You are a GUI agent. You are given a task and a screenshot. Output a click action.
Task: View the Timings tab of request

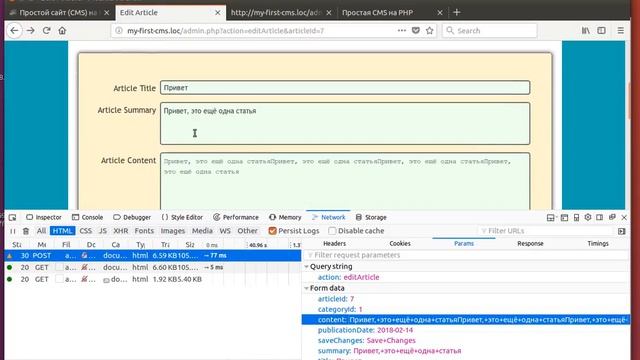click(598, 244)
